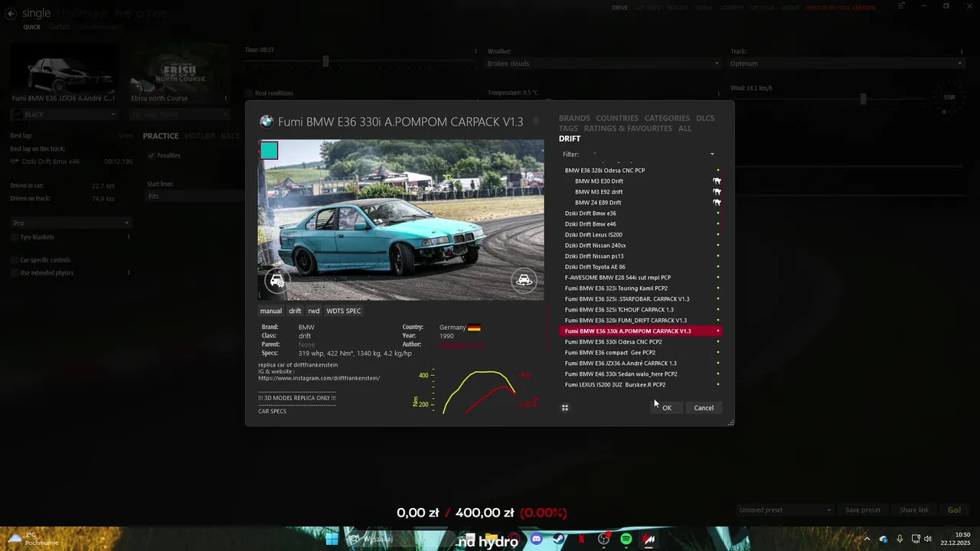This screenshot has height=551, width=980.
Task: Open Steam from the taskbar
Action: 558,540
